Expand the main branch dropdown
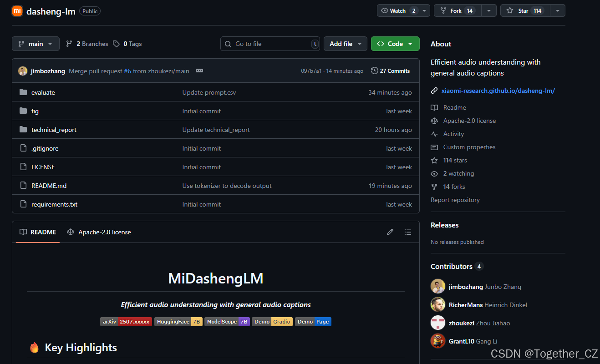Image resolution: width=600 pixels, height=364 pixels. coord(36,44)
